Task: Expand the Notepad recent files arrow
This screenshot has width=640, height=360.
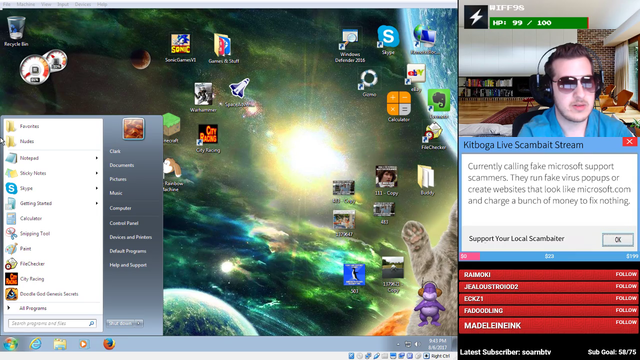Action: pos(97,158)
